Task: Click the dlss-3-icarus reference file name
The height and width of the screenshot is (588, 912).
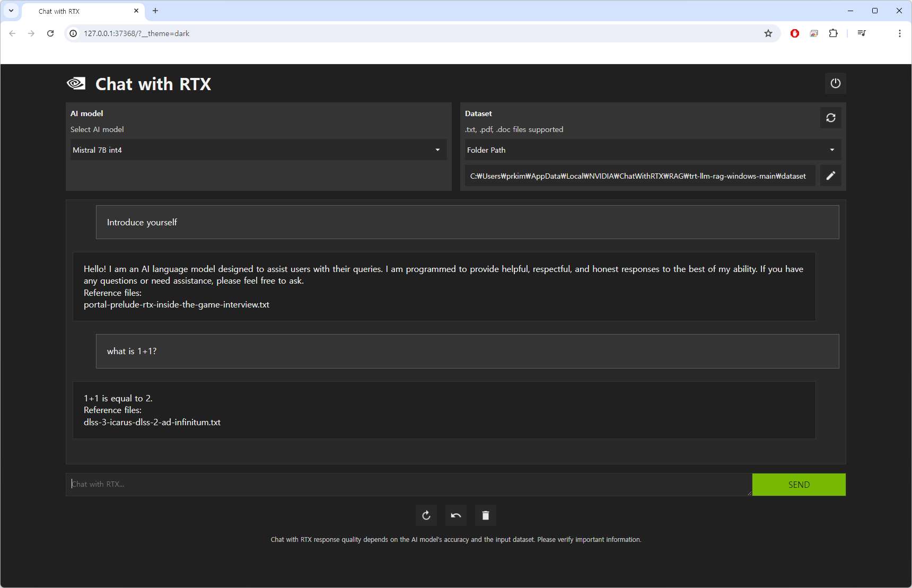Action: [152, 423]
